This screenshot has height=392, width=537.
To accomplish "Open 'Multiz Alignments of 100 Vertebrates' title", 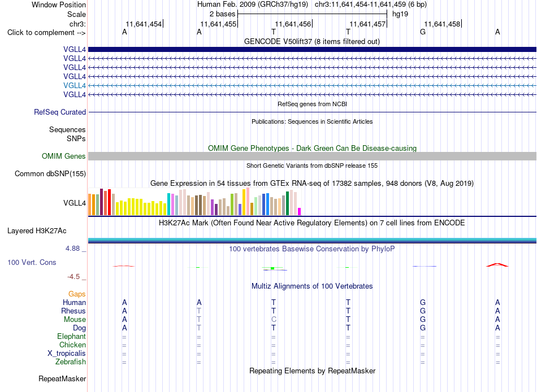I will 312,286.
